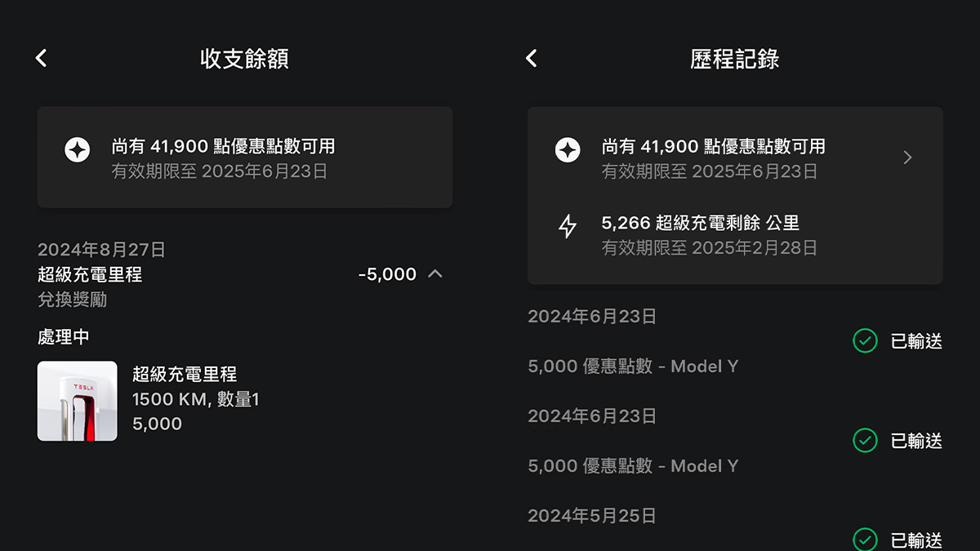Open credits details via the right chevron

tap(907, 158)
